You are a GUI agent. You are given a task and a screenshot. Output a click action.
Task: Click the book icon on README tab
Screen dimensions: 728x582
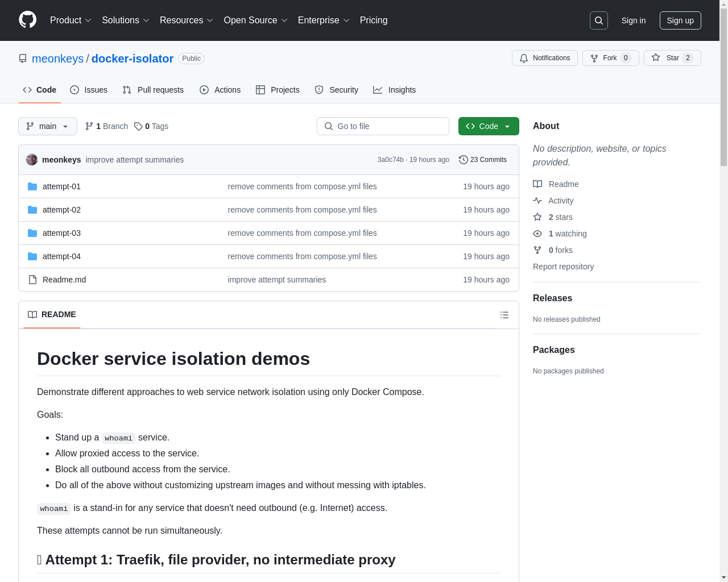(32, 315)
